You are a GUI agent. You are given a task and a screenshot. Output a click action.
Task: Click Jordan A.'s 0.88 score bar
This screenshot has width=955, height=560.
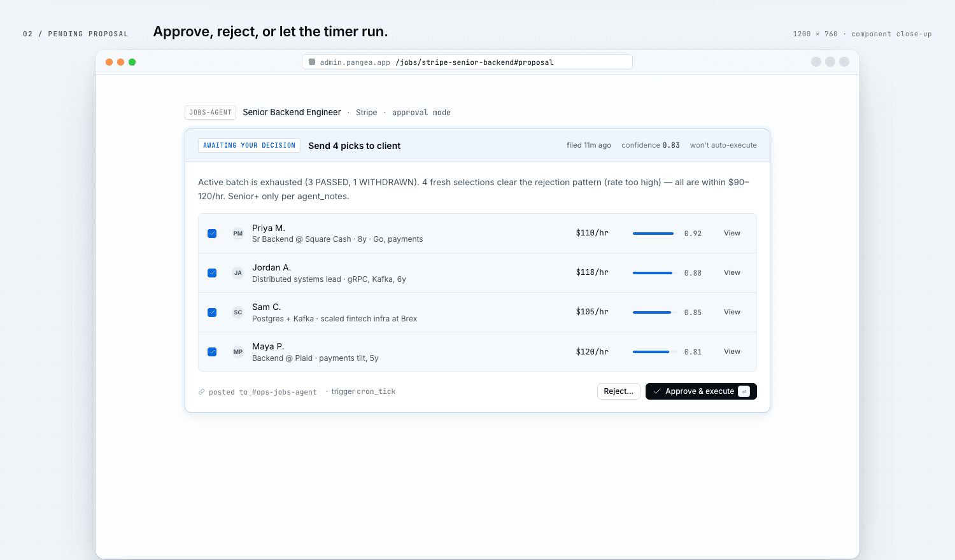(655, 273)
